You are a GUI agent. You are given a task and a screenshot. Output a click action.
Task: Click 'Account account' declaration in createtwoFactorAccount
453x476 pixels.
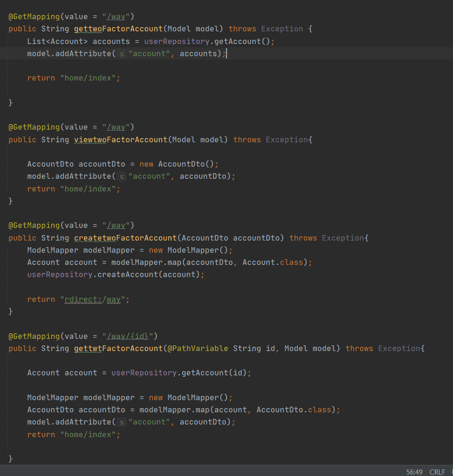62,262
